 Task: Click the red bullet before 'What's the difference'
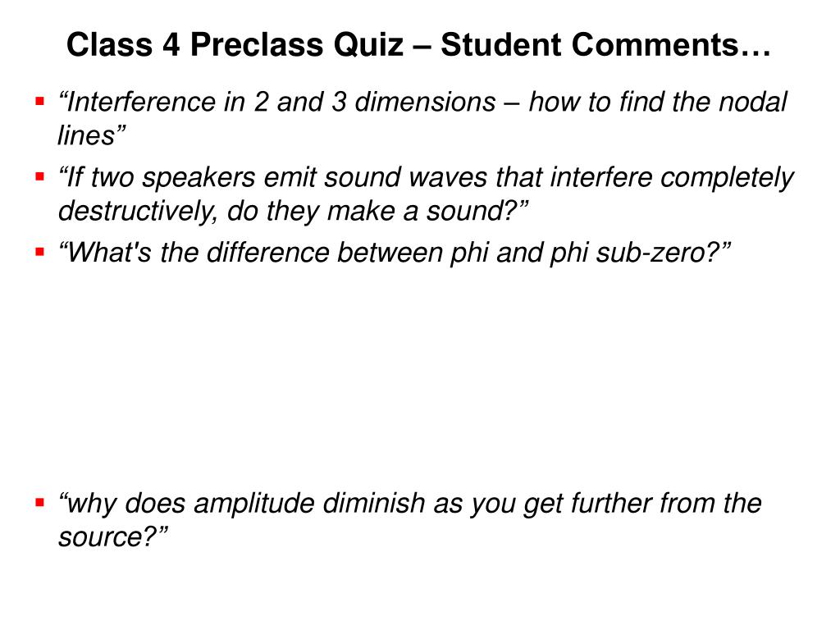(x=39, y=251)
